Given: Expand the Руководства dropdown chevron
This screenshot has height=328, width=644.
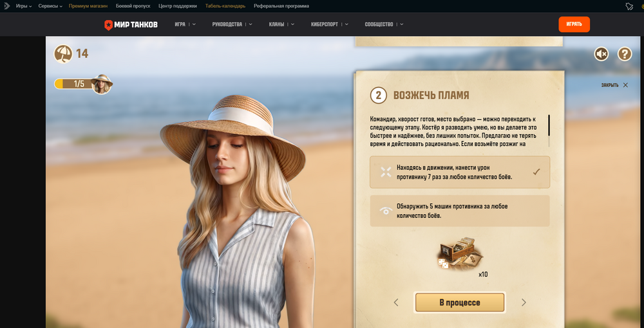Looking at the screenshot, I should pos(251,24).
